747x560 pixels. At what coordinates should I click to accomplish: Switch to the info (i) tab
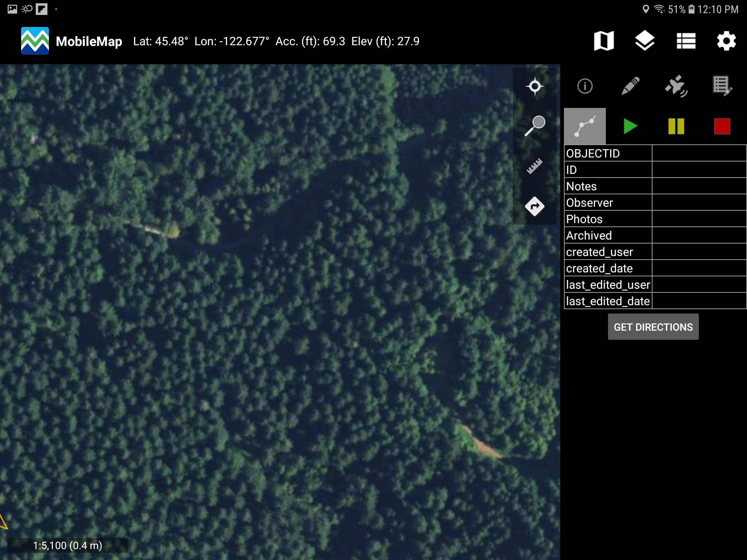click(x=585, y=86)
